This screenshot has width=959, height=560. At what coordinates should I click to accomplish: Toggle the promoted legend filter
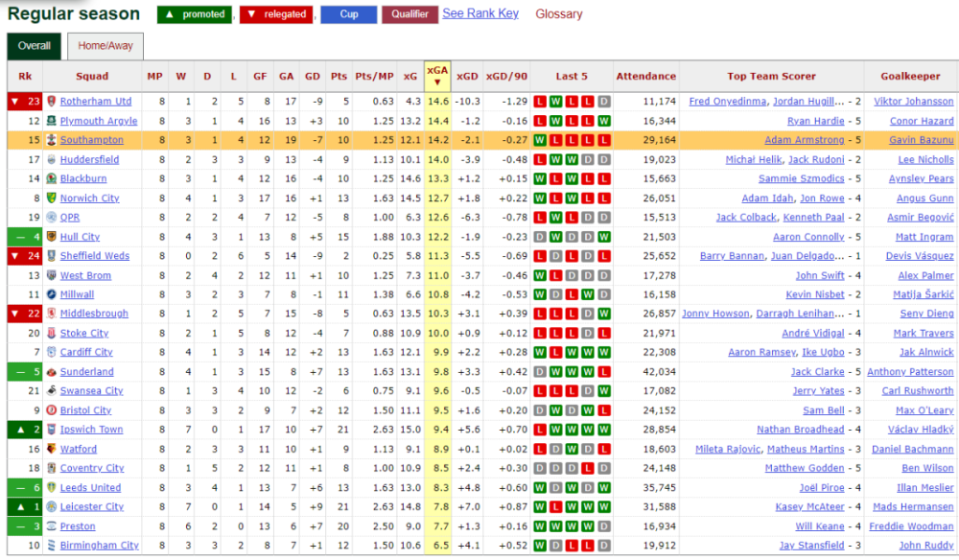(195, 14)
